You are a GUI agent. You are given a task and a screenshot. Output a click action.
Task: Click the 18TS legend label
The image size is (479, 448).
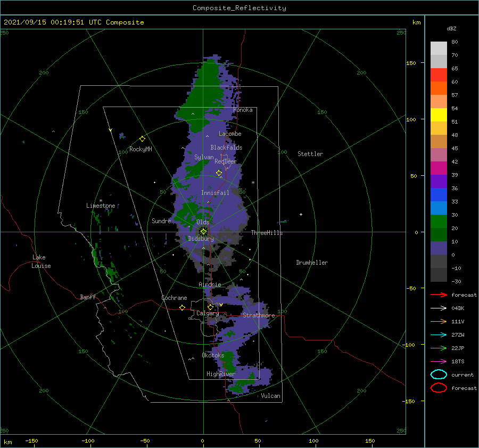tap(458, 362)
